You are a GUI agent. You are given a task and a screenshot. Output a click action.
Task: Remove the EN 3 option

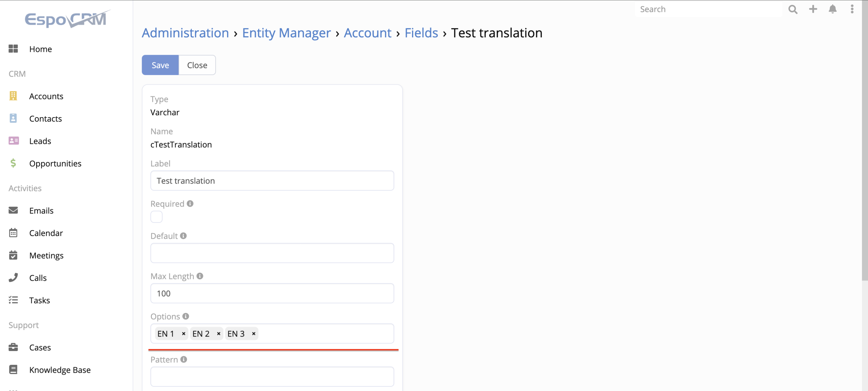tap(254, 334)
